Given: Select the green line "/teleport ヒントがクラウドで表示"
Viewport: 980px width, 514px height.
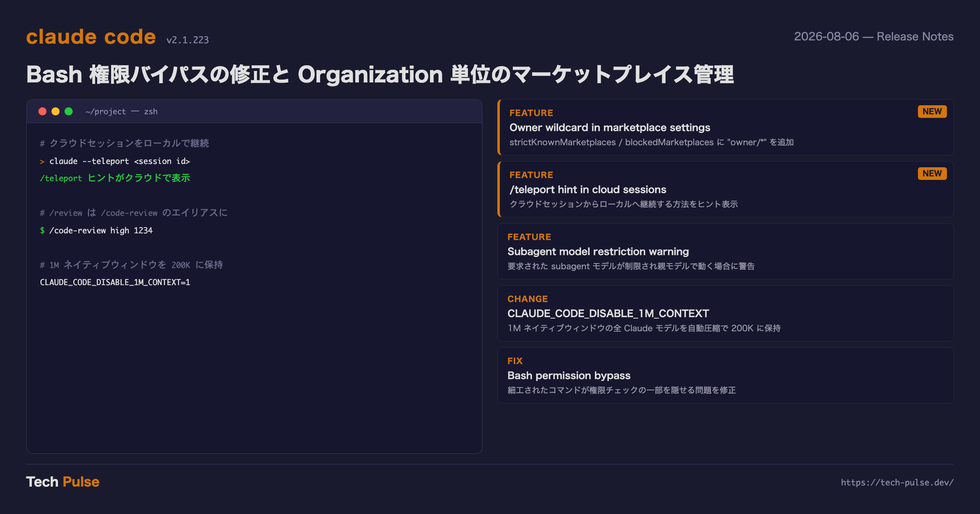Looking at the screenshot, I should click(x=115, y=178).
